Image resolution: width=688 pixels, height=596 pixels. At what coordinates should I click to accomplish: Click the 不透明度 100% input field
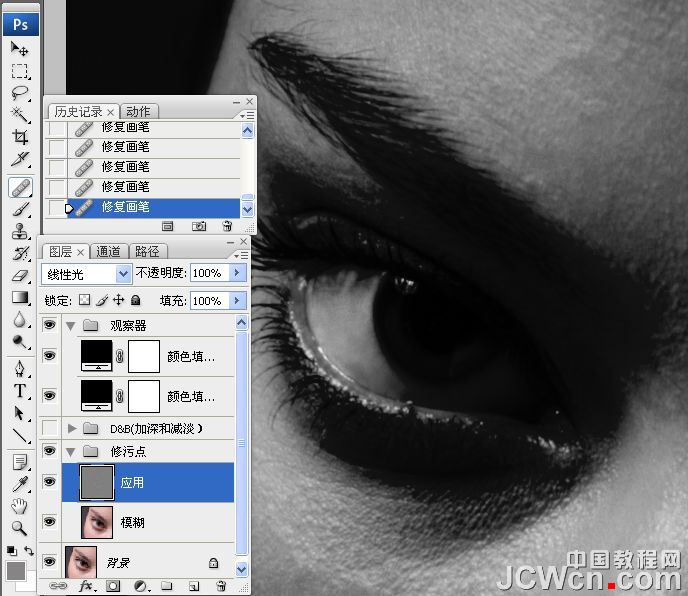208,273
